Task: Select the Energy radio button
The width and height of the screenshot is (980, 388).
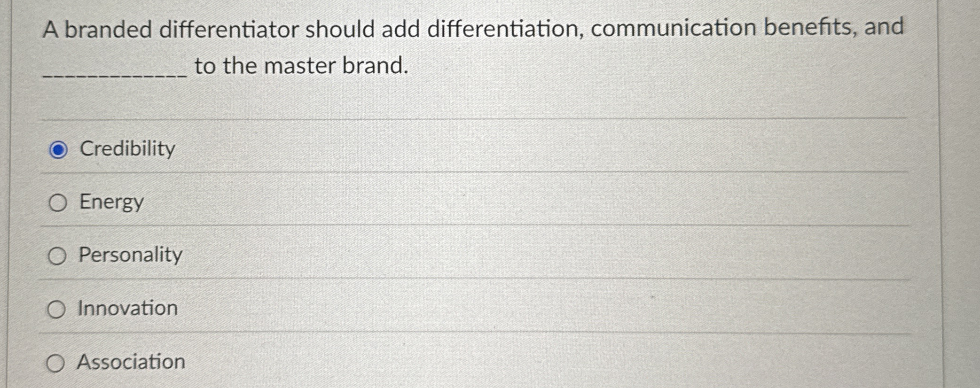Action: [x=57, y=203]
